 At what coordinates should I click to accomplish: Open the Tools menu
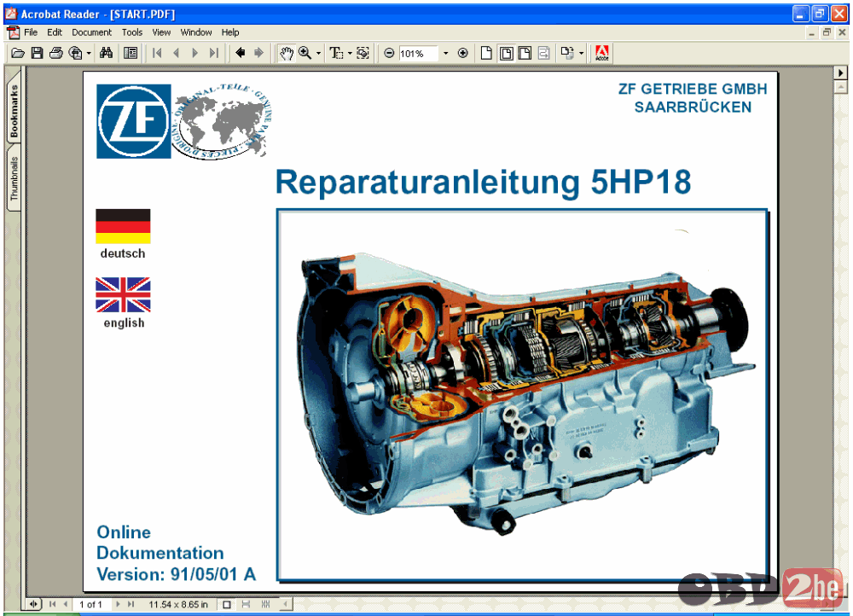click(x=132, y=32)
